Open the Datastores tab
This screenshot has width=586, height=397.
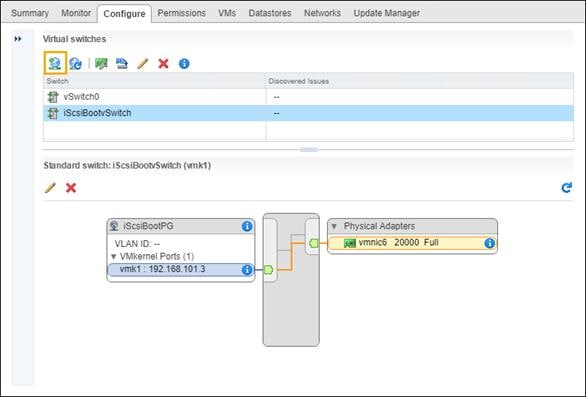(270, 13)
